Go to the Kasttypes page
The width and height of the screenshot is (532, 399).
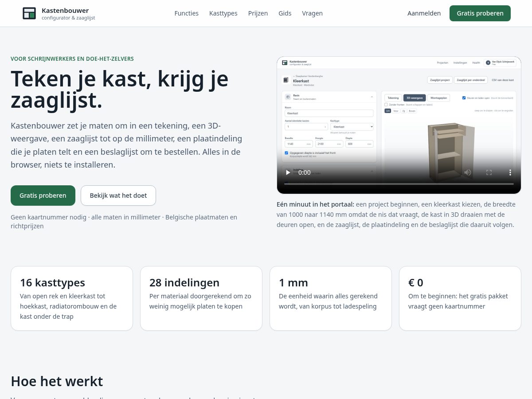[x=223, y=13]
